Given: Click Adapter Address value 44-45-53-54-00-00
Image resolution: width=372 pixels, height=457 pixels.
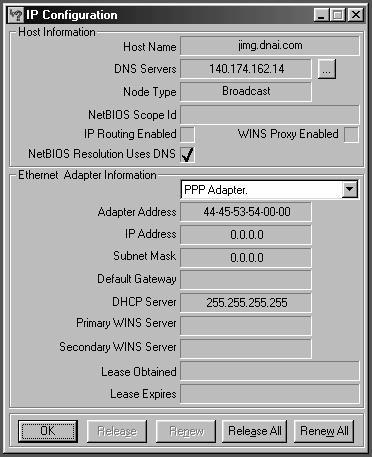Looking at the screenshot, I should 246,212.
